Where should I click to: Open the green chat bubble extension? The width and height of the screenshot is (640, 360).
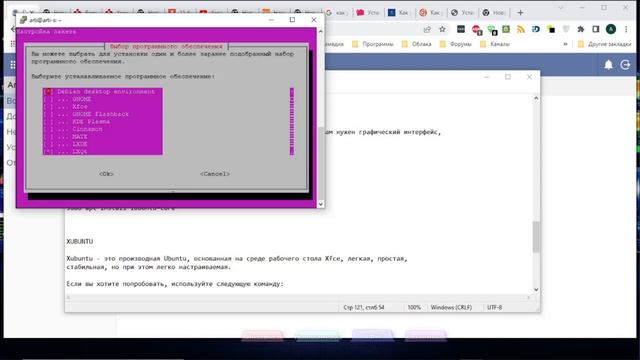pos(492,29)
